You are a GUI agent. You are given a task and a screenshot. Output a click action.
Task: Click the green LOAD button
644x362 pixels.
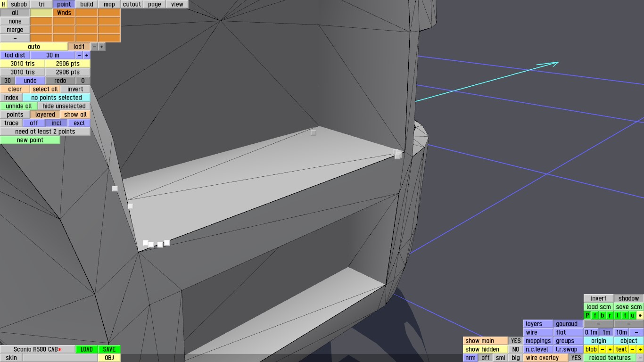pos(87,349)
